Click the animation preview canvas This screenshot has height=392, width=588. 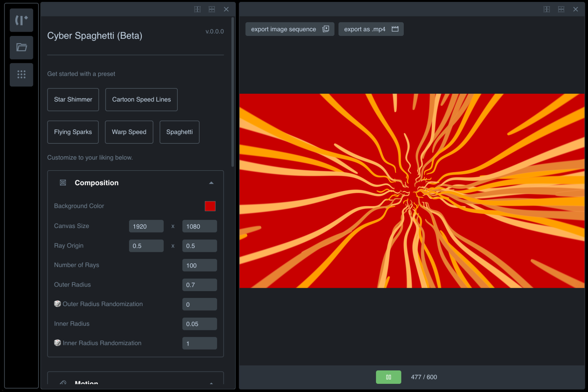click(412, 191)
